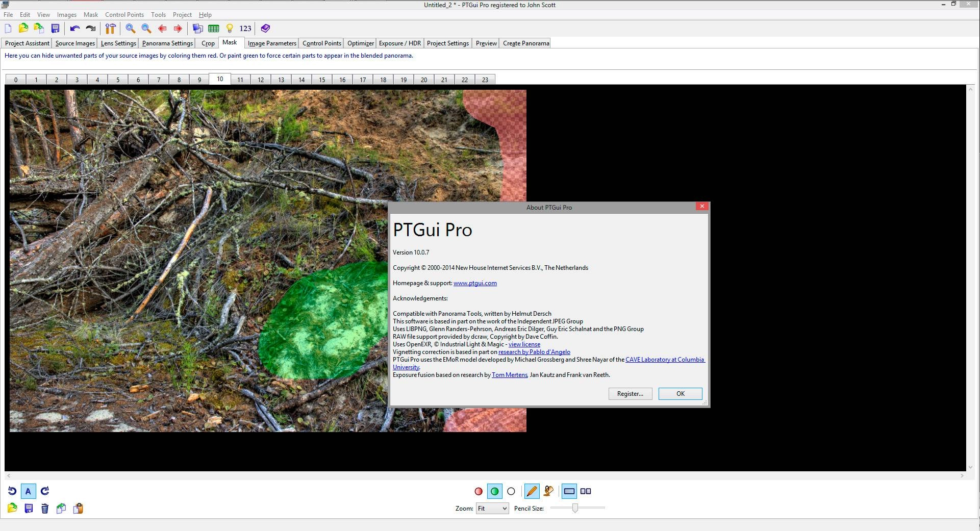Open the www.ptgui.com link
Image resolution: width=980 pixels, height=531 pixels.
[x=475, y=283]
